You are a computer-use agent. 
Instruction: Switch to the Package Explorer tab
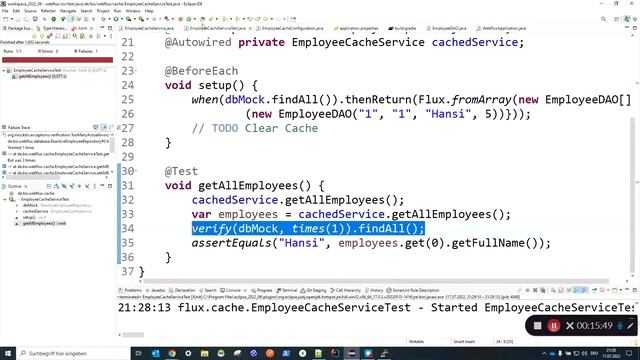(x=18, y=28)
